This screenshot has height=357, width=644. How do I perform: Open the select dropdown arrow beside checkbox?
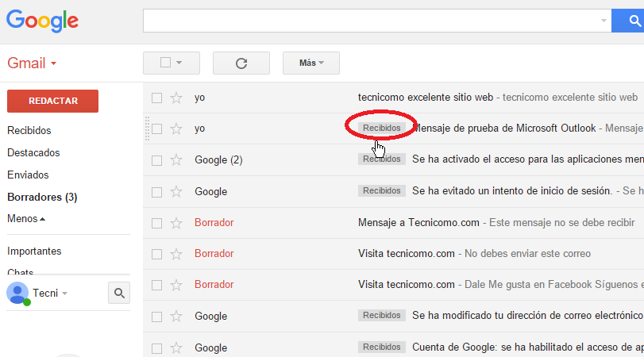[x=179, y=63]
